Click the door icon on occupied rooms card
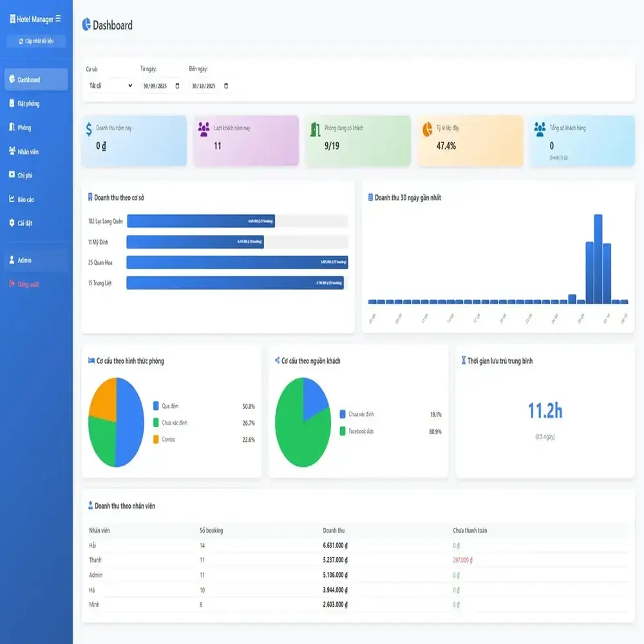 pos(315,129)
